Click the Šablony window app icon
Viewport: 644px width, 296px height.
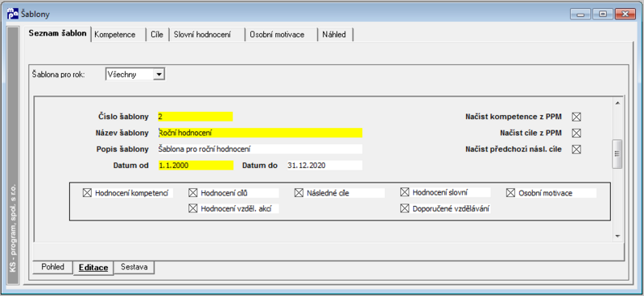13,14
